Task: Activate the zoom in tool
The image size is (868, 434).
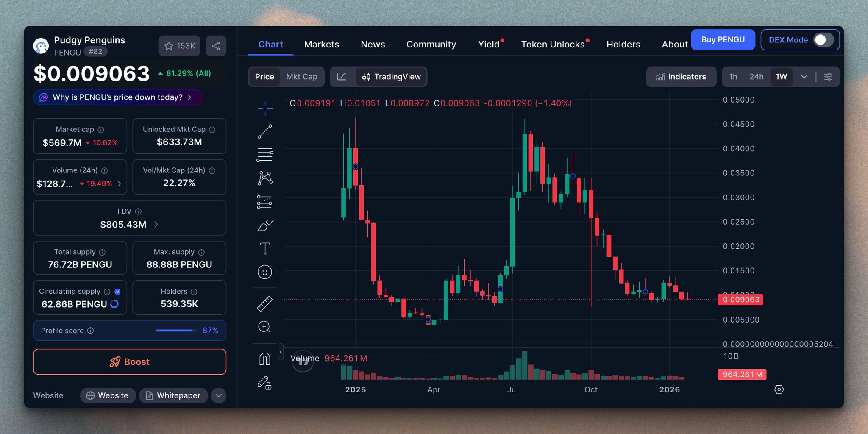Action: tap(264, 327)
